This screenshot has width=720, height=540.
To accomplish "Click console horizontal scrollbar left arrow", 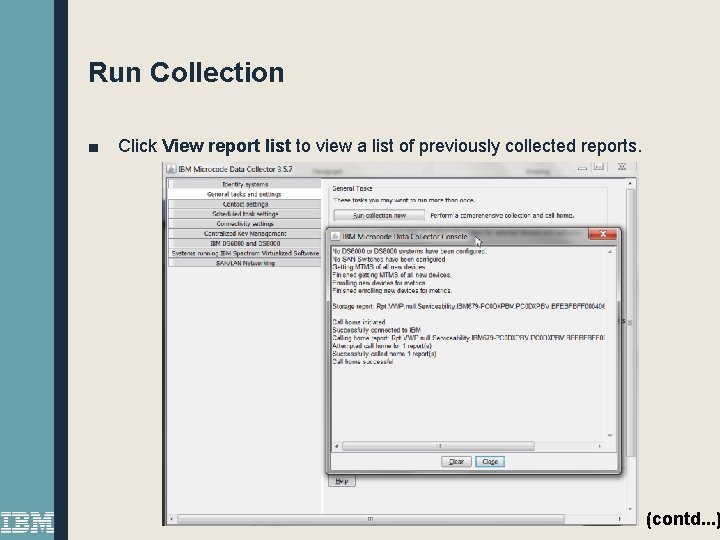I will click(x=337, y=446).
